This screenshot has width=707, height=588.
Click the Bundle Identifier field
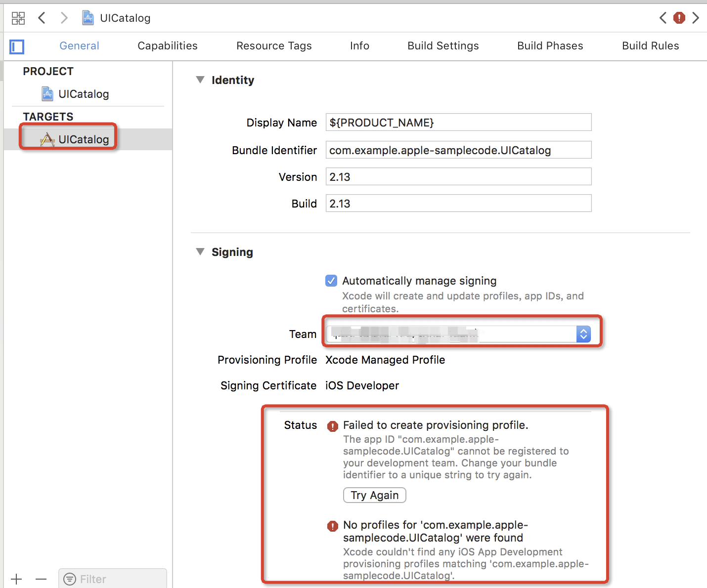[458, 150]
